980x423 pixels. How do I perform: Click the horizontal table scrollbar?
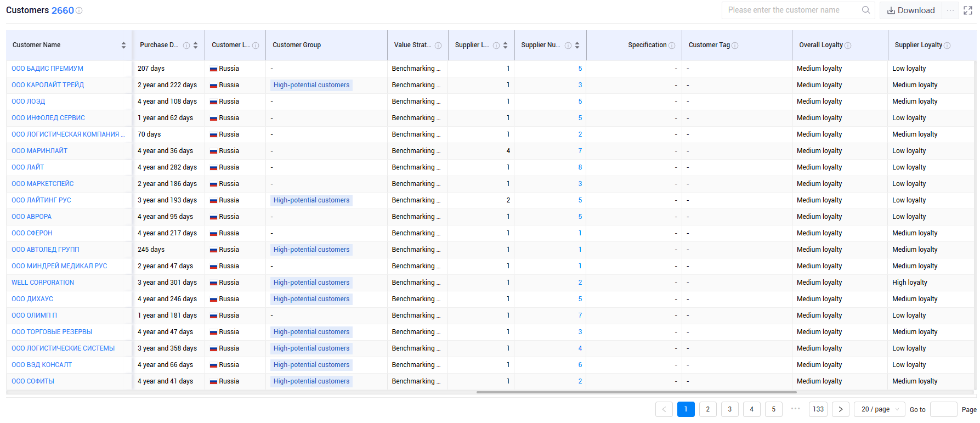[x=636, y=392]
